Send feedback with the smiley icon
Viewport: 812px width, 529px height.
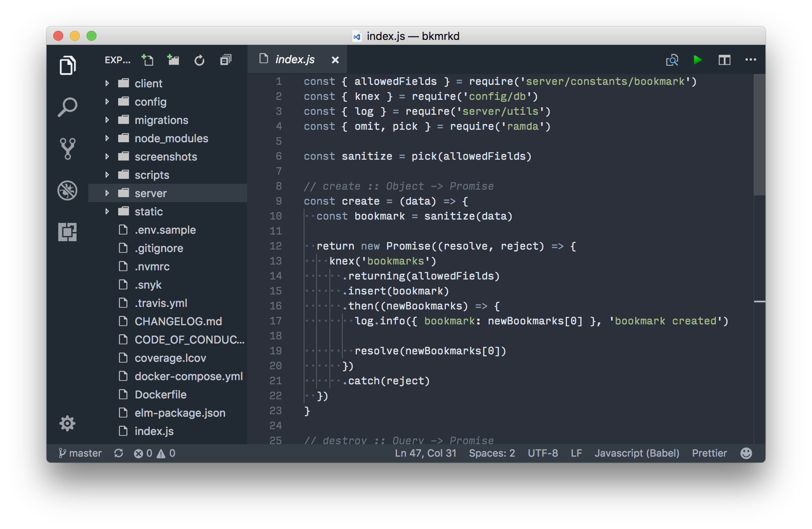746,453
